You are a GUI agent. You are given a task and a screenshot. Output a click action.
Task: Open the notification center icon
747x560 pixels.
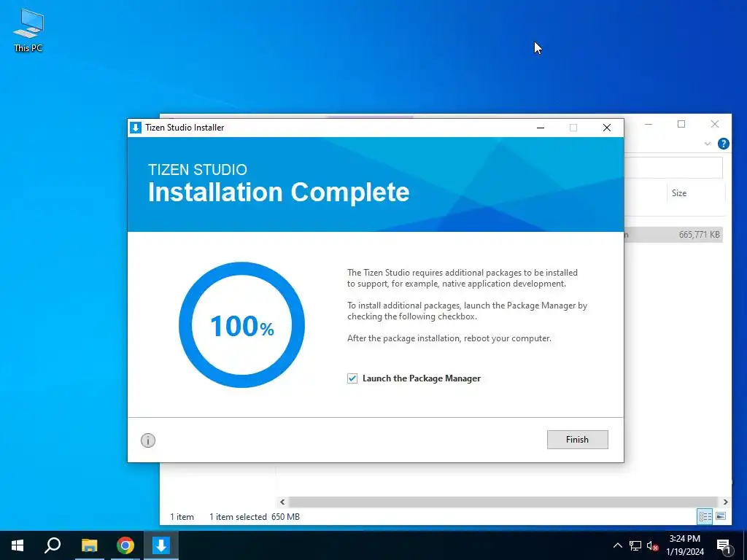[x=724, y=545]
